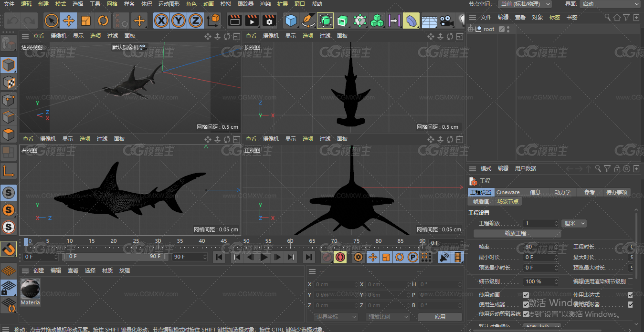
Task: Click the 最小时长 input field
Action: tap(541, 257)
